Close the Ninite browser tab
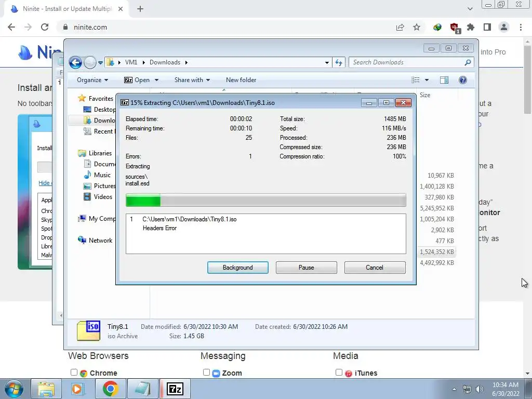532x399 pixels. [121, 9]
